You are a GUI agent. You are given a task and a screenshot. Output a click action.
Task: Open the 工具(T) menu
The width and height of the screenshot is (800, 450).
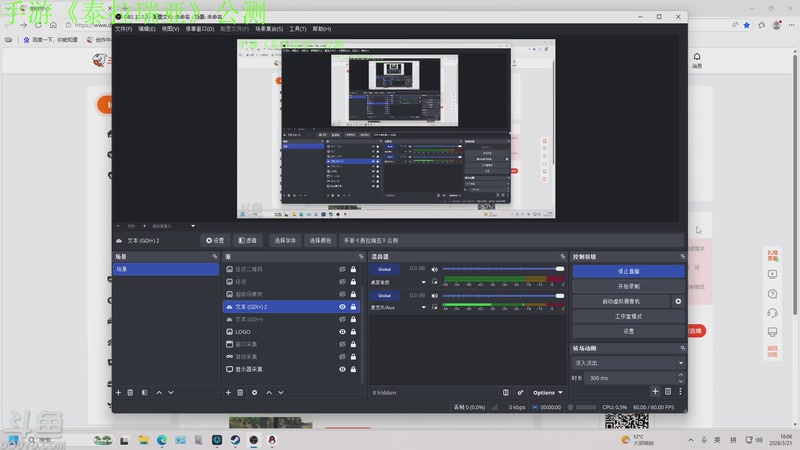click(x=298, y=29)
